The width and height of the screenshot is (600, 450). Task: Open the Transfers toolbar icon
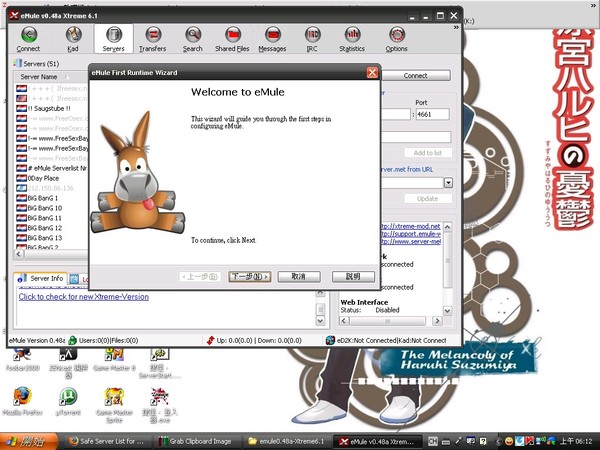click(x=153, y=39)
